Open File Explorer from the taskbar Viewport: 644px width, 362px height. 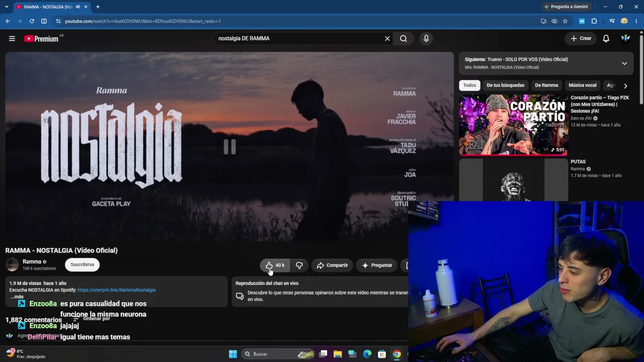click(x=338, y=354)
